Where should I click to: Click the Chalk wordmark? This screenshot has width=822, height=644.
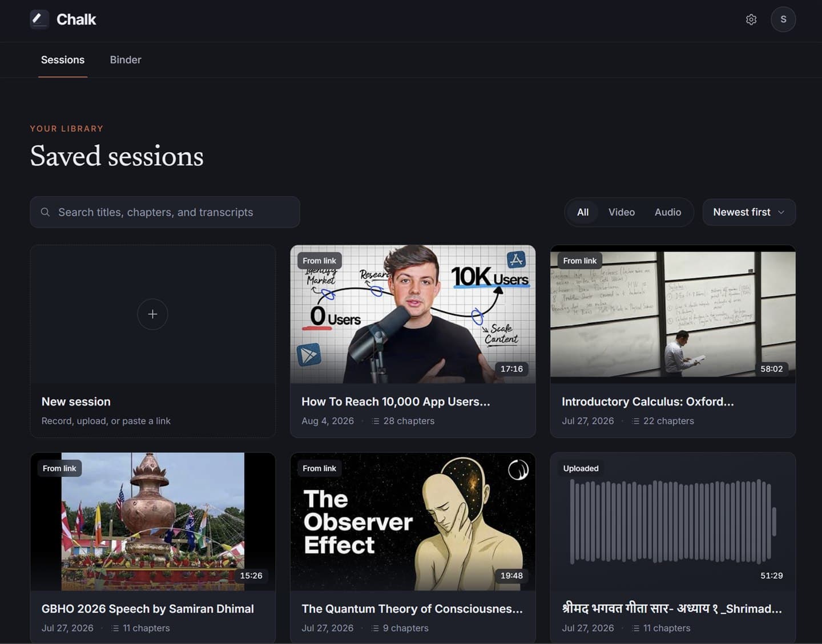pyautogui.click(x=76, y=19)
